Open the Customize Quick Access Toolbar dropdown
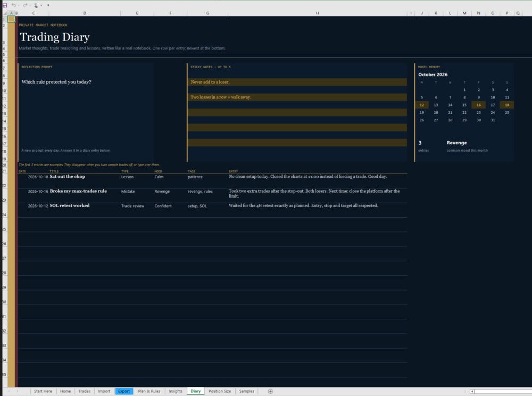Viewport: 532px width, 396px height. (x=48, y=5)
